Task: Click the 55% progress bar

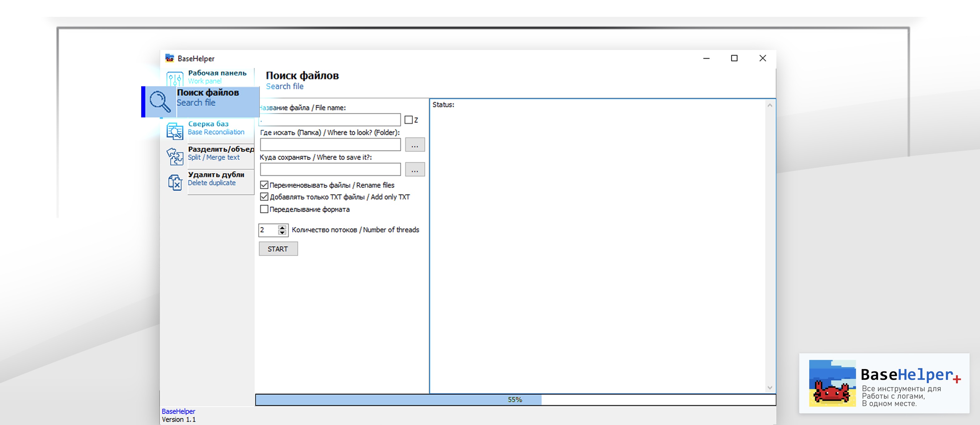Action: (515, 399)
